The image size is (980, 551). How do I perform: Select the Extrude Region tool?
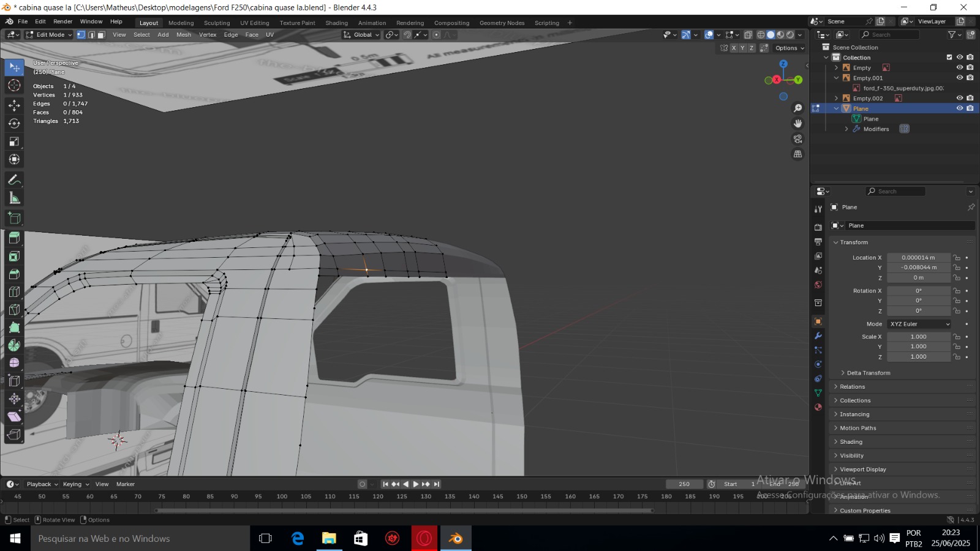(14, 238)
